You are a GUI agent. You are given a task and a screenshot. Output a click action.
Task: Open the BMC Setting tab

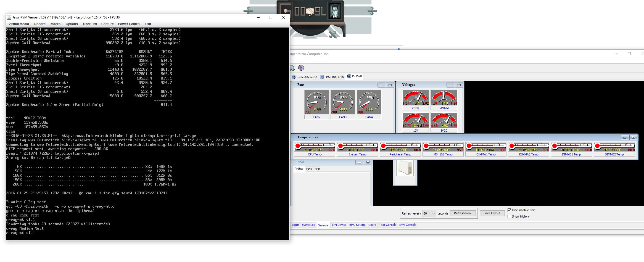(357, 225)
